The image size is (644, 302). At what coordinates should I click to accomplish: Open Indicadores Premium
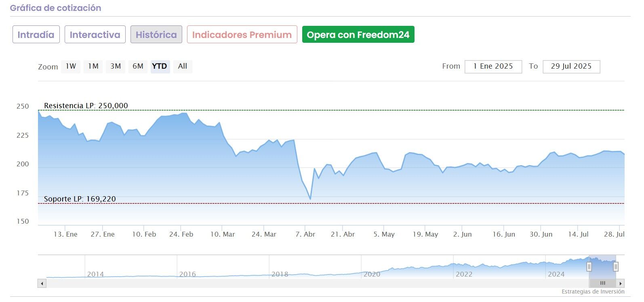[242, 35]
